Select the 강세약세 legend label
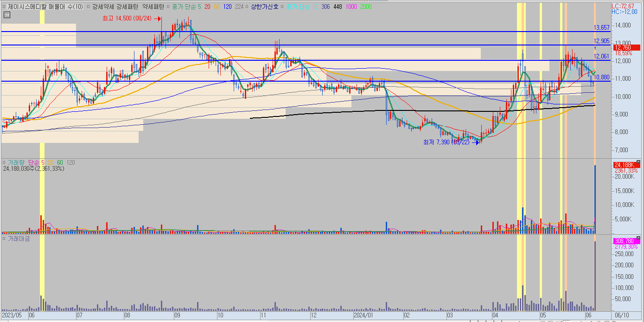Viewport: 644px width, 322px height. (x=103, y=6)
